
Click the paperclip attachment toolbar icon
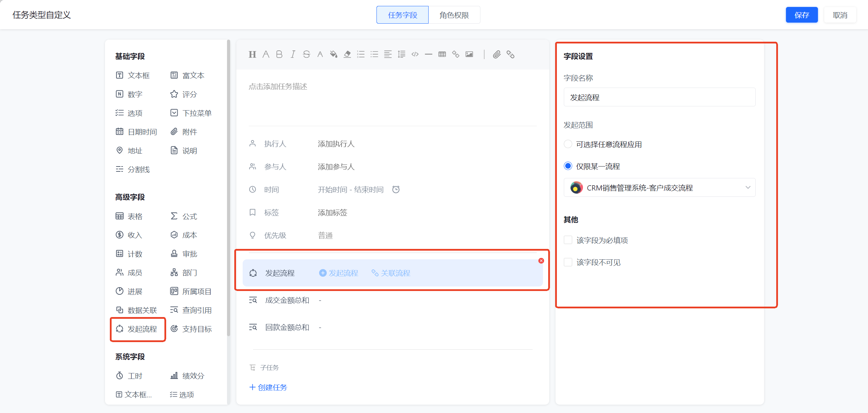coord(497,54)
